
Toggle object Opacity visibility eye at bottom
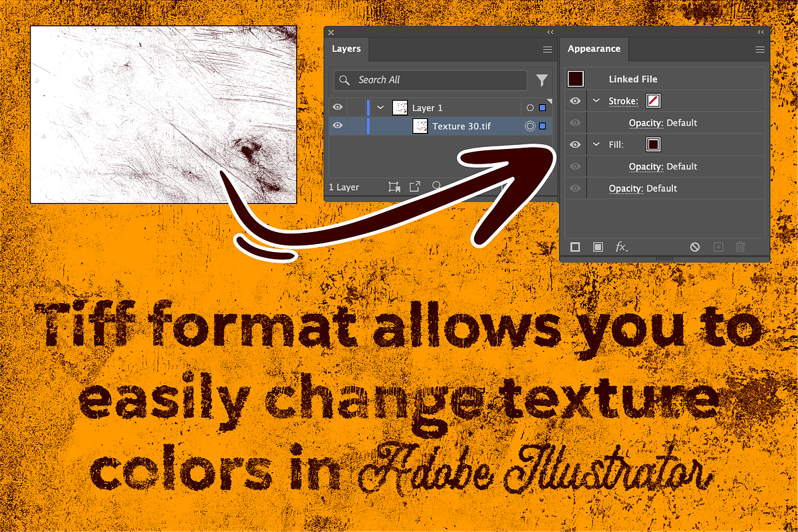[575, 188]
